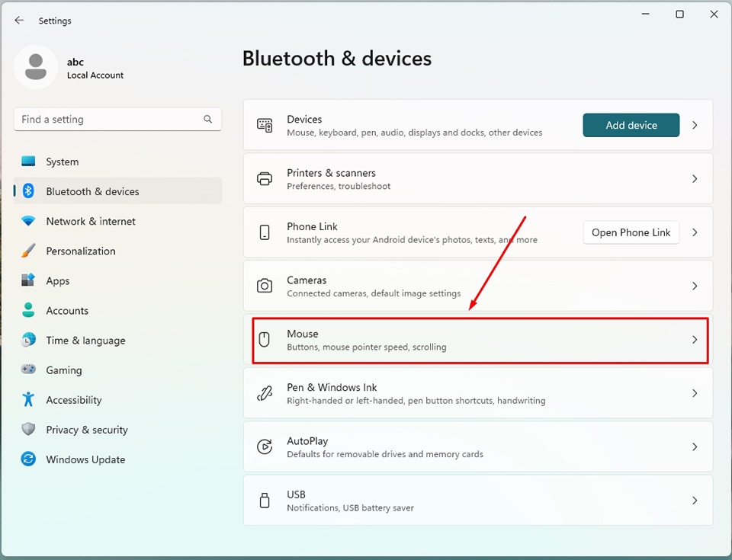Click the Accounts person icon

click(x=28, y=310)
